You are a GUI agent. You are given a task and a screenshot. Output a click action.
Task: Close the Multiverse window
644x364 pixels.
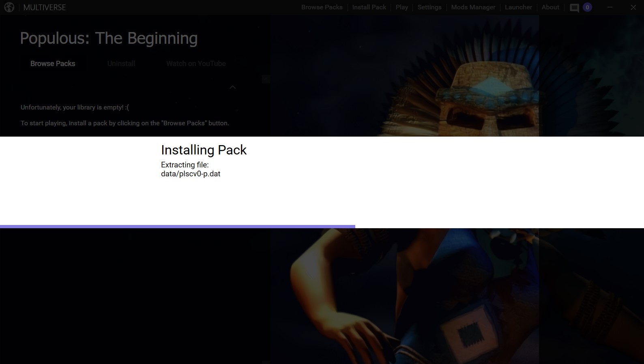tap(633, 7)
